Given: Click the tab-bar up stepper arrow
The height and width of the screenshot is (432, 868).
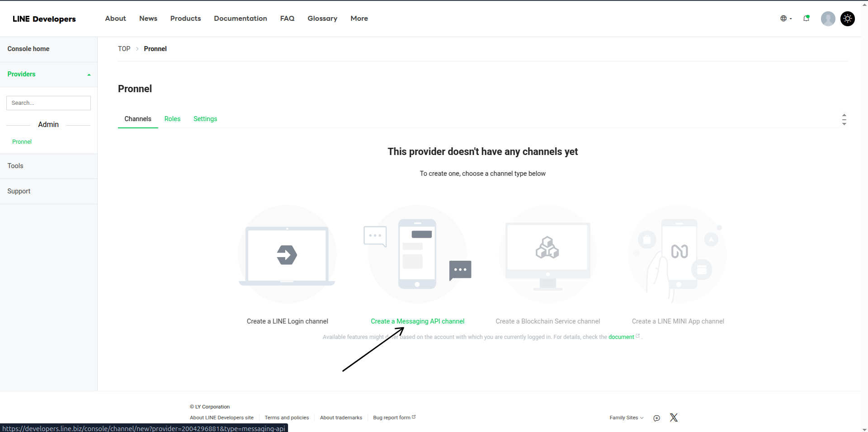Looking at the screenshot, I should click(x=844, y=115).
